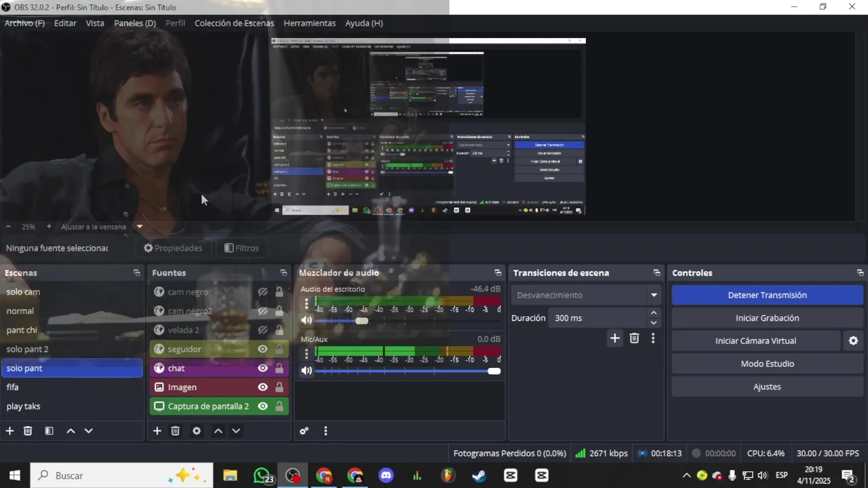Click the Windows taskbar Buscar search box
The width and height of the screenshot is (868, 488).
pyautogui.click(x=121, y=476)
